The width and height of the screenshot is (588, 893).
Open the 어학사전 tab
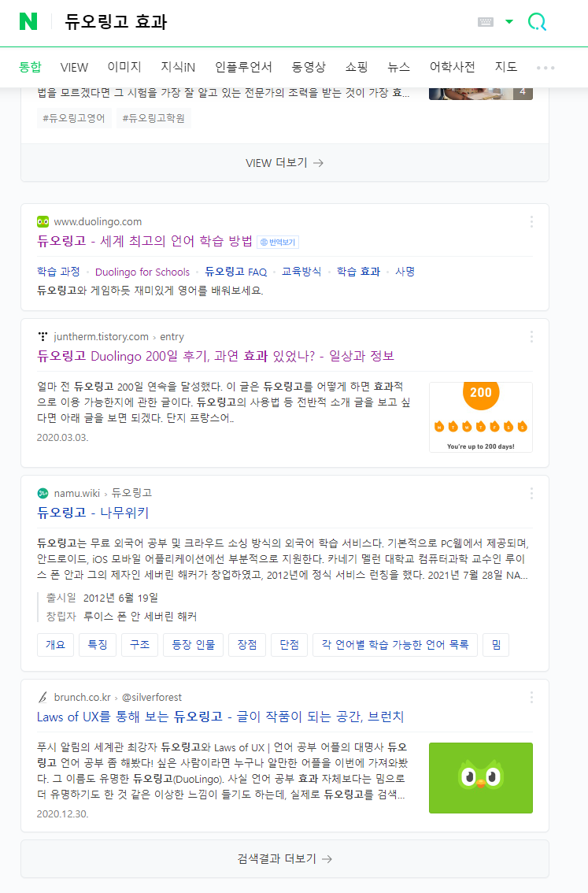point(452,67)
